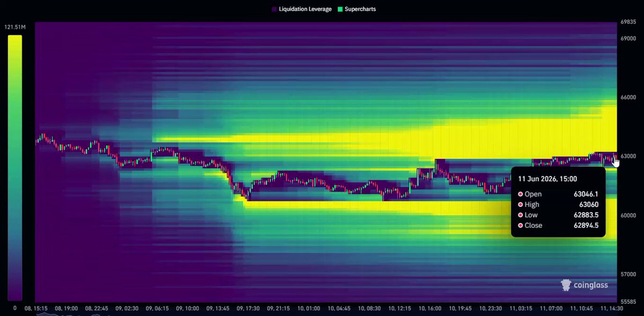Click the High value 63060 in tooltip
Viewport: 644px width, 316px height.
coord(588,204)
